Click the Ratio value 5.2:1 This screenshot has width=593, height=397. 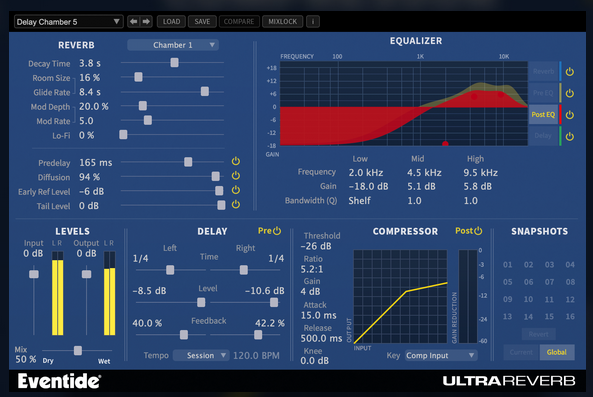coord(312,269)
